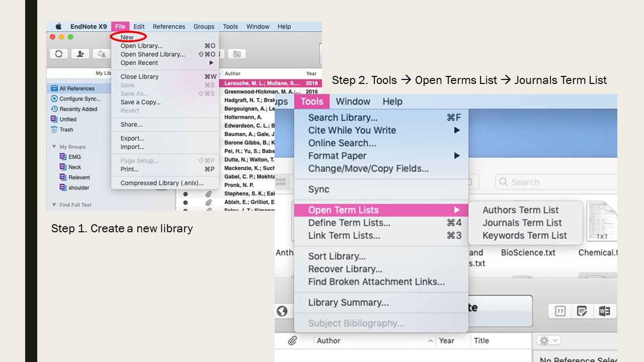This screenshot has height=362, width=644.
Task: Choose Save a Copy...
Action: (x=165, y=102)
